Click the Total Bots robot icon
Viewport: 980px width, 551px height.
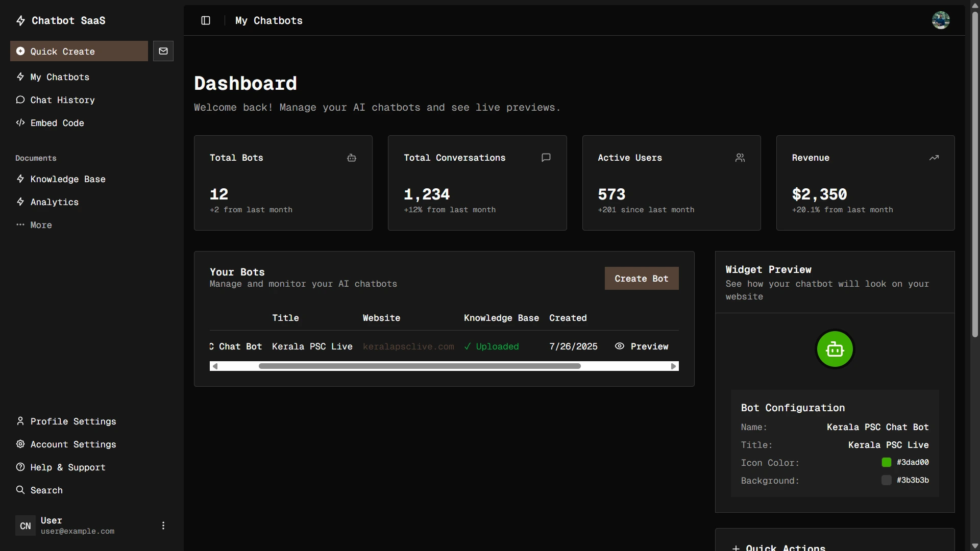point(352,158)
